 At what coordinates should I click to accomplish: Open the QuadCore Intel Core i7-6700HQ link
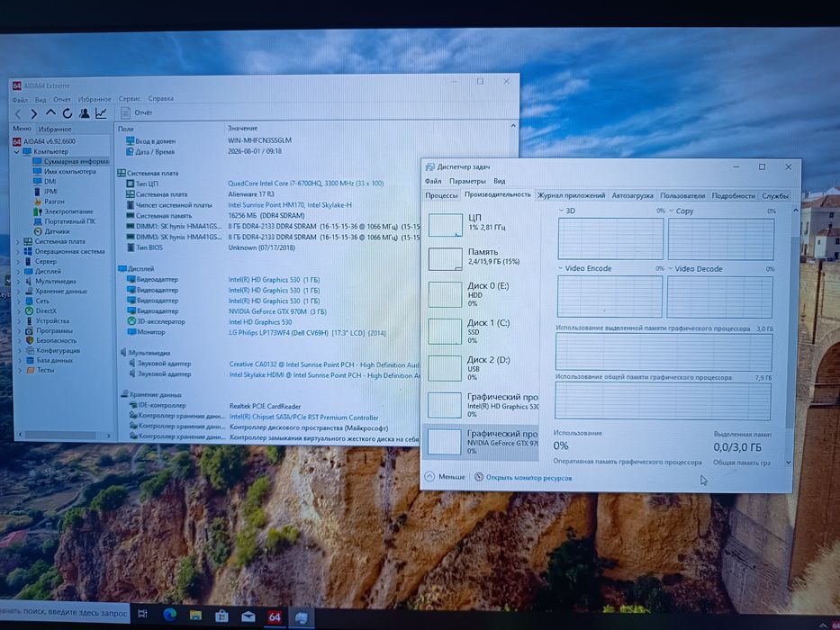306,184
